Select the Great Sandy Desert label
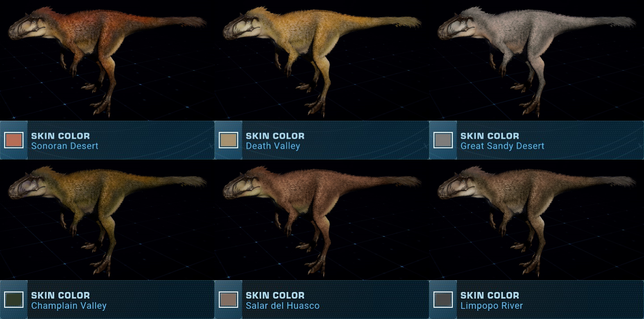The height and width of the screenshot is (319, 644). [x=502, y=146]
